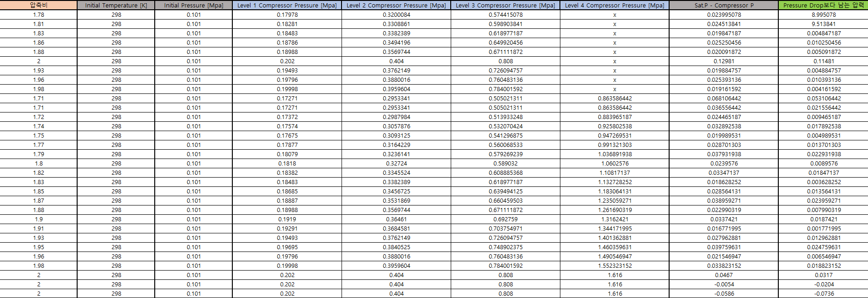Pick the cell containing 0.004161592
This screenshot has width=868, height=298.
coord(824,89)
